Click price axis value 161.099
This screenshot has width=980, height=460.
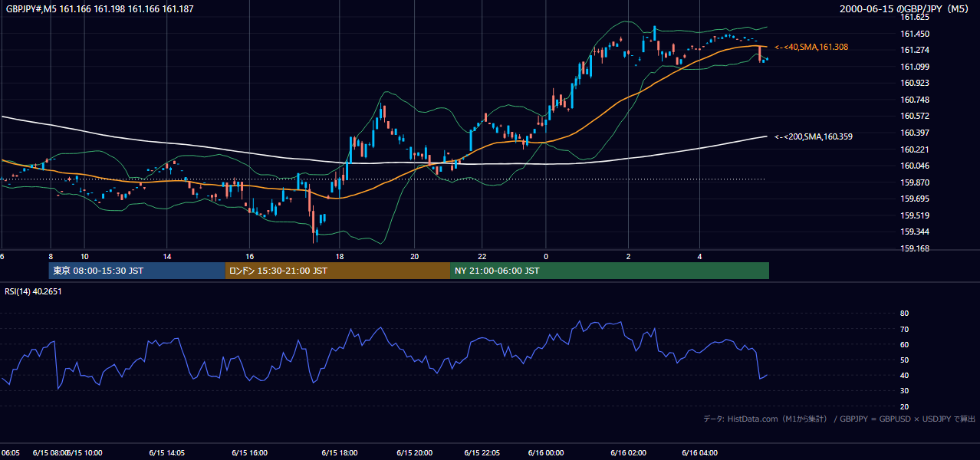click(915, 67)
